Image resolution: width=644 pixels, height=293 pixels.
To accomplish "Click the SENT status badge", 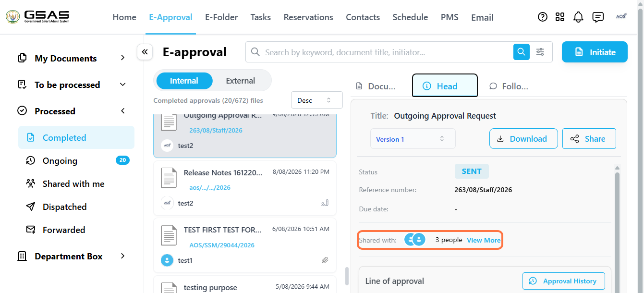I will coord(472,171).
